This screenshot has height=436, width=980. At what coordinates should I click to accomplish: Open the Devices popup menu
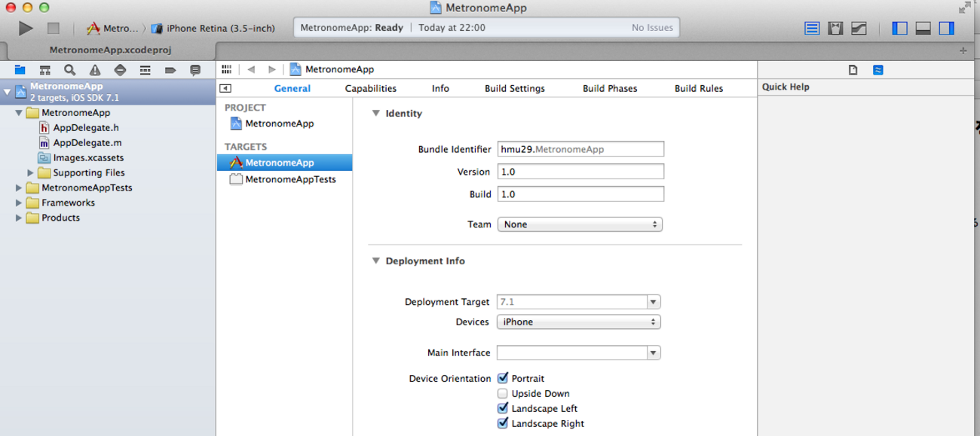tap(578, 322)
